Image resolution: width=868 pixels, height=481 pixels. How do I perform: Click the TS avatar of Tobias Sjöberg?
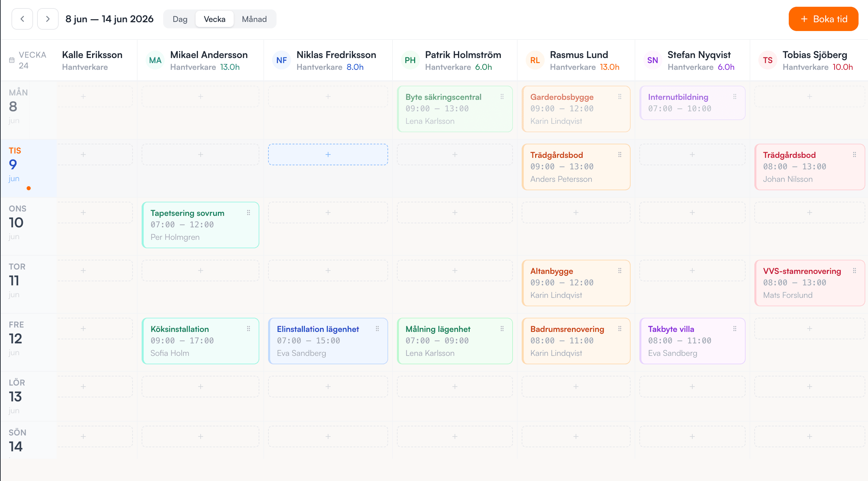(768, 60)
